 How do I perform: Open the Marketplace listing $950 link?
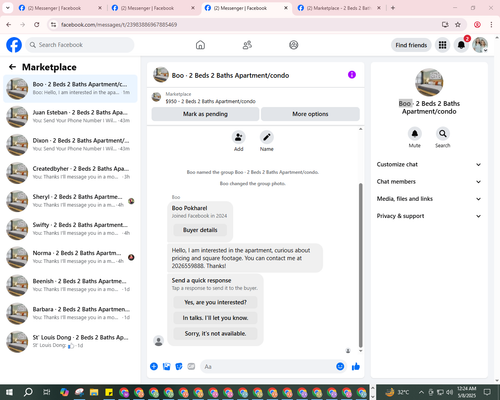click(210, 101)
